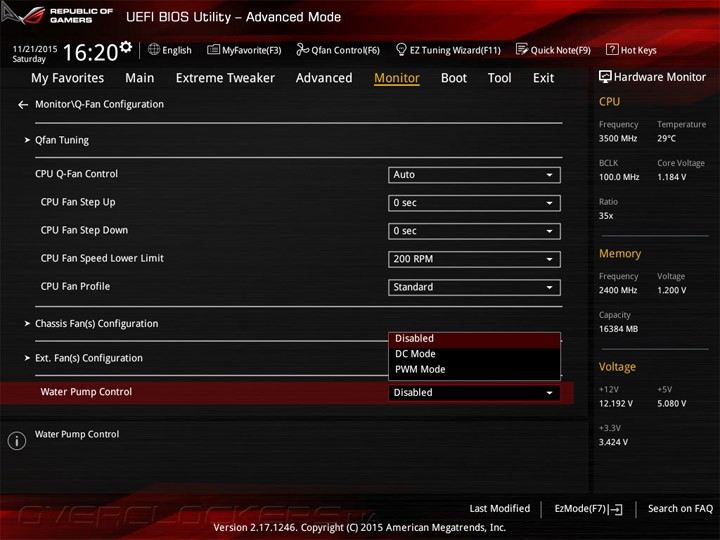Click the CPU Fan Profile label

[x=75, y=287]
